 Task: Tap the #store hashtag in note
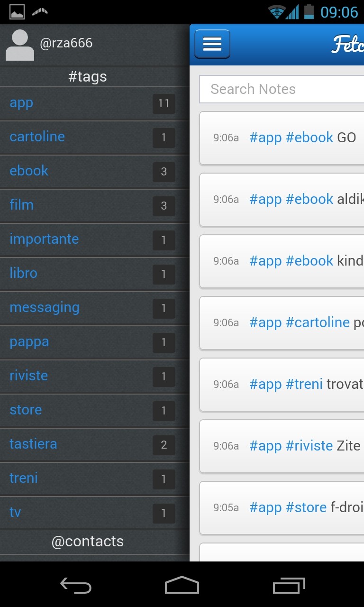pyautogui.click(x=306, y=507)
